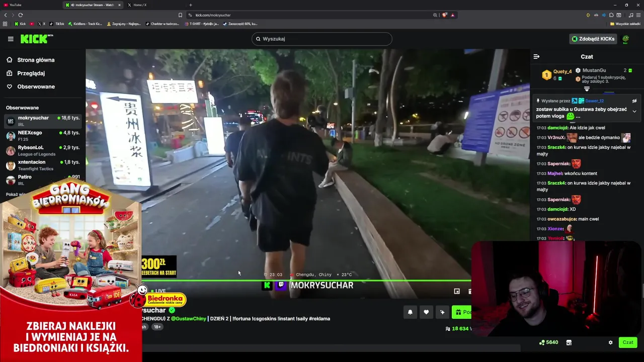Click Zdobądź KICKs button
Screen dimensions: 644x362
point(593,39)
